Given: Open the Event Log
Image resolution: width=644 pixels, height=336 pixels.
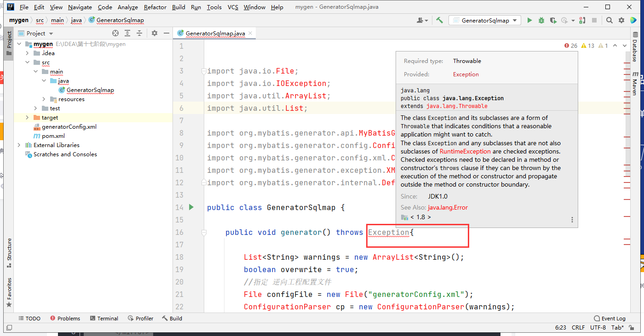Looking at the screenshot, I should 609,318.
